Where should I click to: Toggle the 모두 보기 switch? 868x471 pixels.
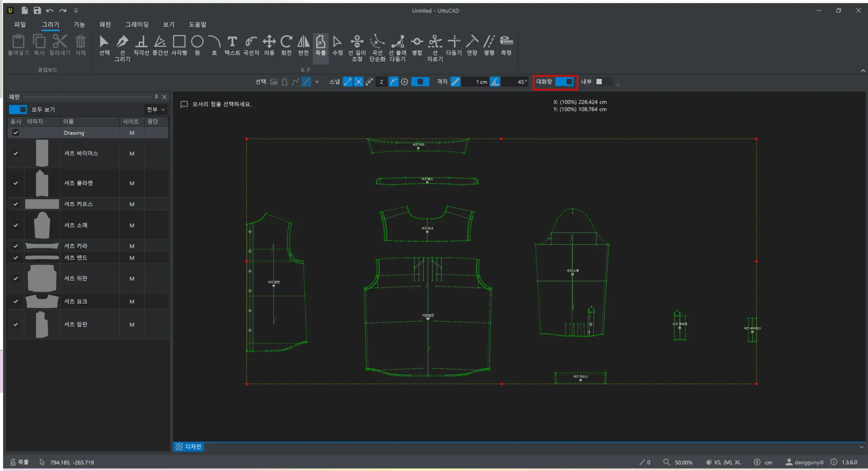18,109
